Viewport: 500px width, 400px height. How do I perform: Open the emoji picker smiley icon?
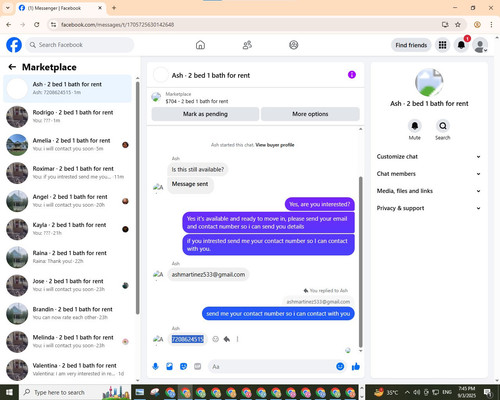pyautogui.click(x=340, y=367)
